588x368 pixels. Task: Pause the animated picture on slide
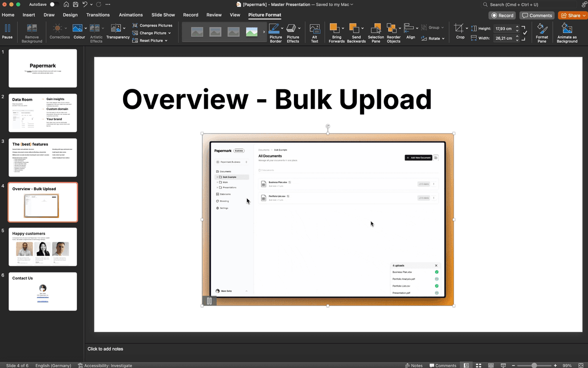[x=209, y=301]
